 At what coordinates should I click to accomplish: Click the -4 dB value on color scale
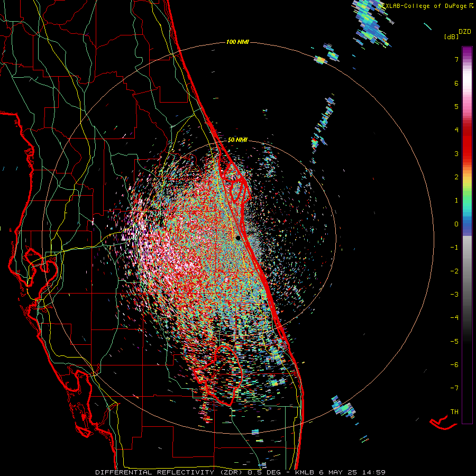click(x=454, y=317)
